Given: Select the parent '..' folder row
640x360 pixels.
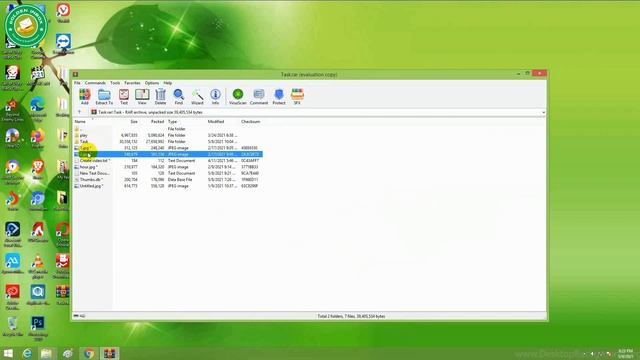Looking at the screenshot, I should coord(168,129).
